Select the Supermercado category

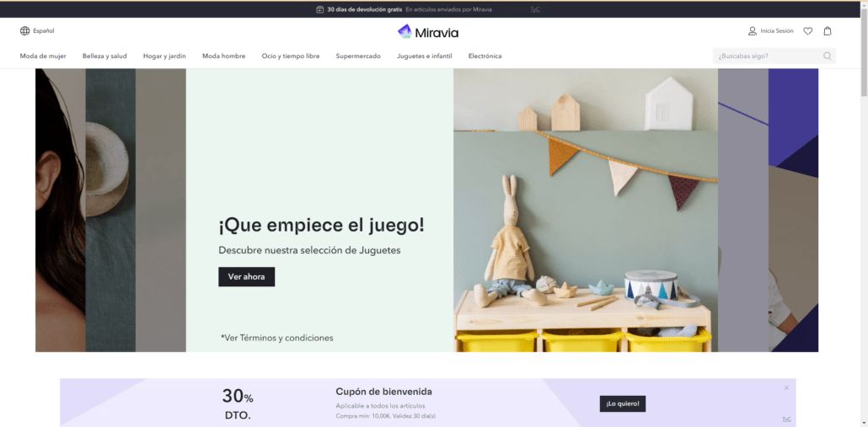tap(358, 56)
